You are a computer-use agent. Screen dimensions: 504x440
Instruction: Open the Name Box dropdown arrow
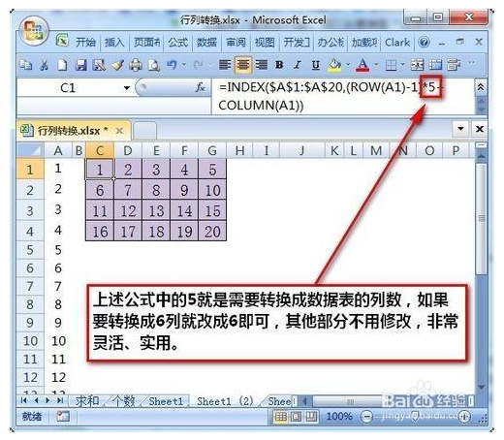click(127, 88)
